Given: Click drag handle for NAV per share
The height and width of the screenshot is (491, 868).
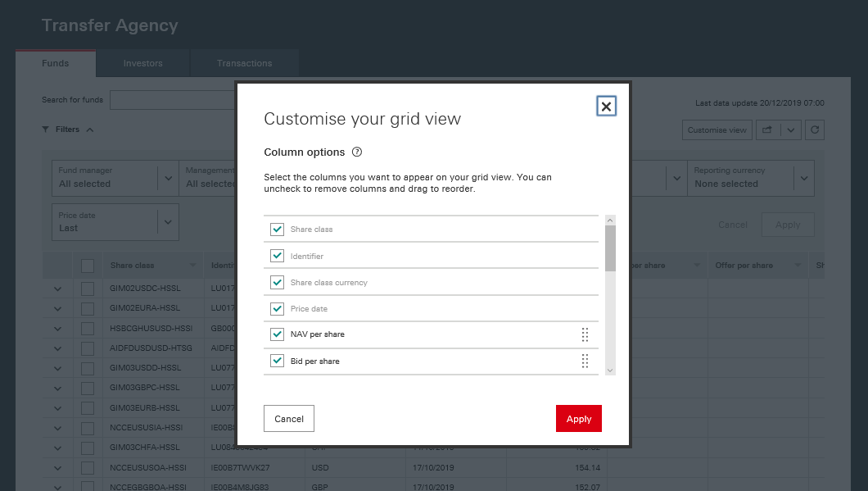Looking at the screenshot, I should pyautogui.click(x=585, y=334).
